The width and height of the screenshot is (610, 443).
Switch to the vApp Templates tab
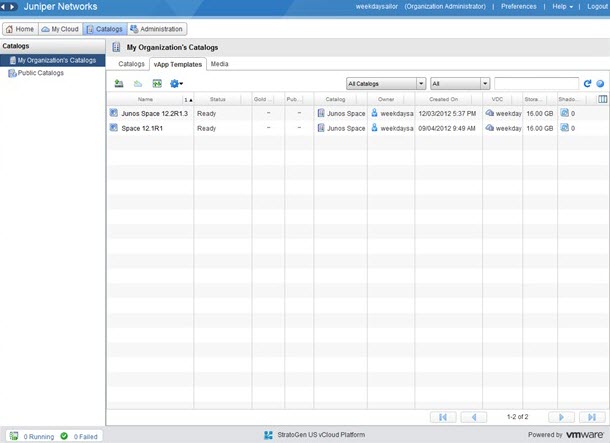point(178,64)
